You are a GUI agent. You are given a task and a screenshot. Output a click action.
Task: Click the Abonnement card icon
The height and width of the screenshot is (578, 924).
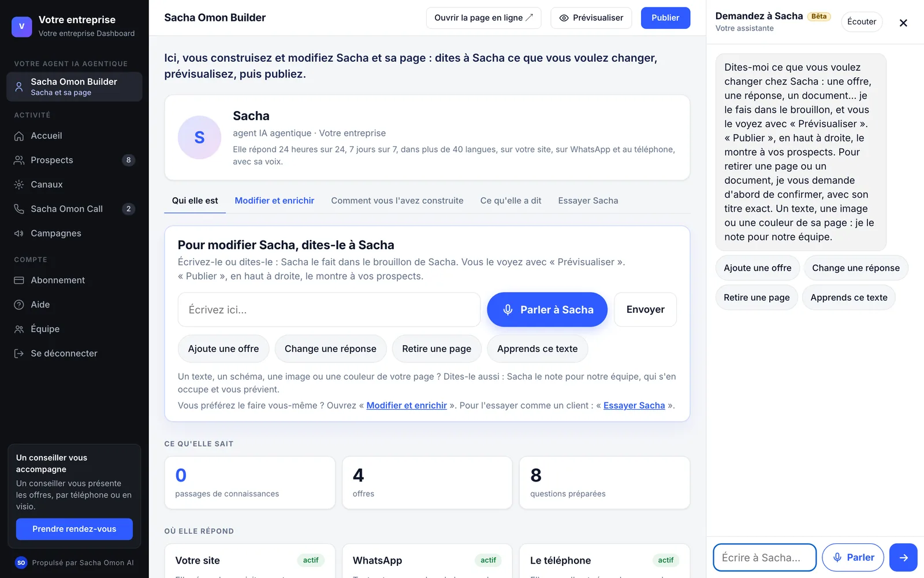(19, 280)
